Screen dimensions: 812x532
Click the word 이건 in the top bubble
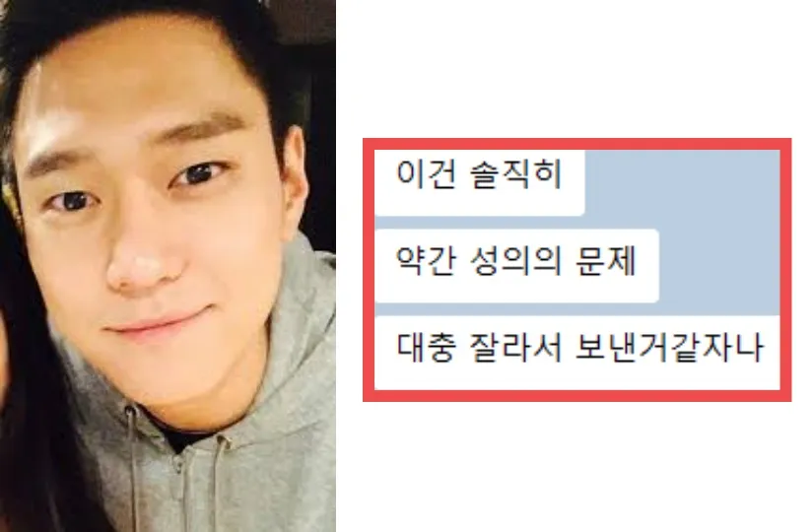click(x=425, y=173)
